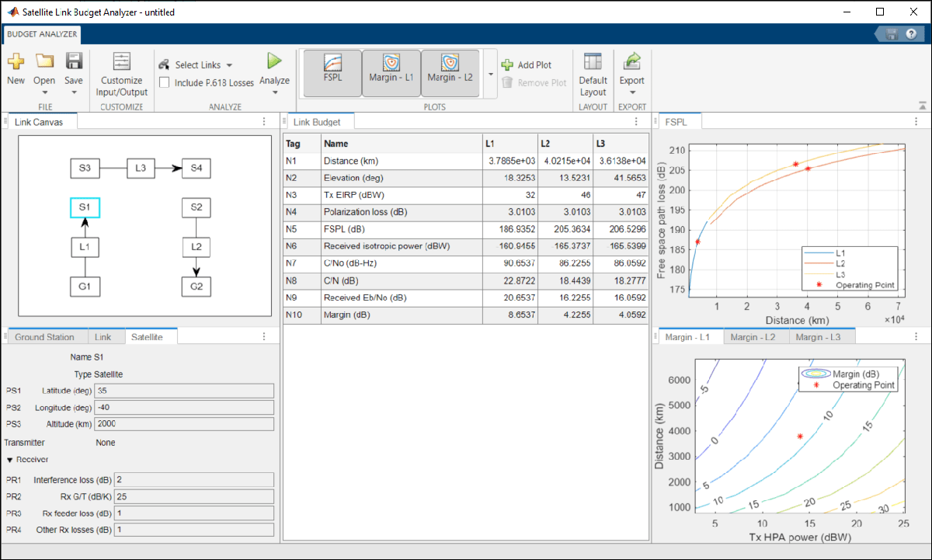932x560 pixels.
Task: Select the G1 block in Link Canvas
Action: click(85, 287)
